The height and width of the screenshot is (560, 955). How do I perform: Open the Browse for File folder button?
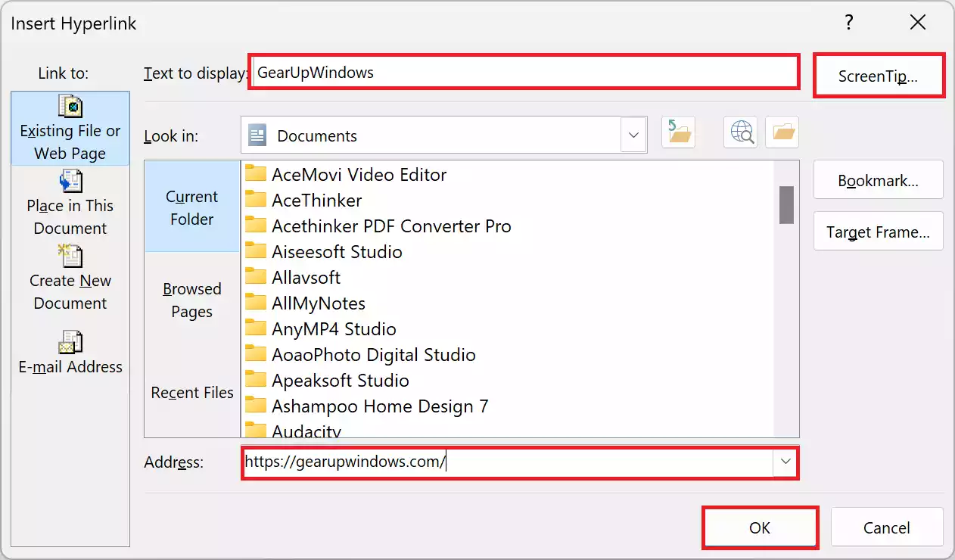782,132
